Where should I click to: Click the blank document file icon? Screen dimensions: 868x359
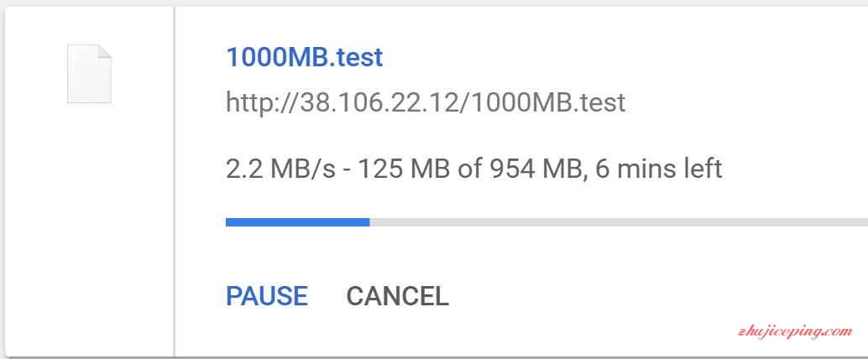pos(89,74)
